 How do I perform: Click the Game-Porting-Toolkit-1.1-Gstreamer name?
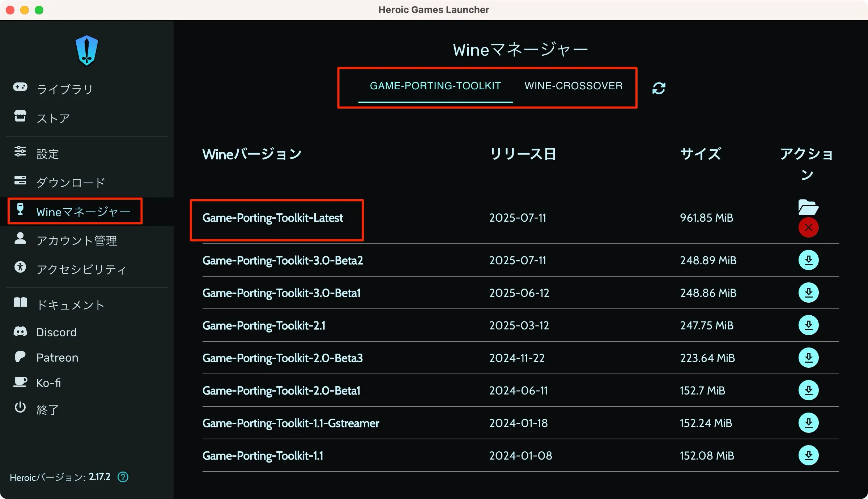291,423
